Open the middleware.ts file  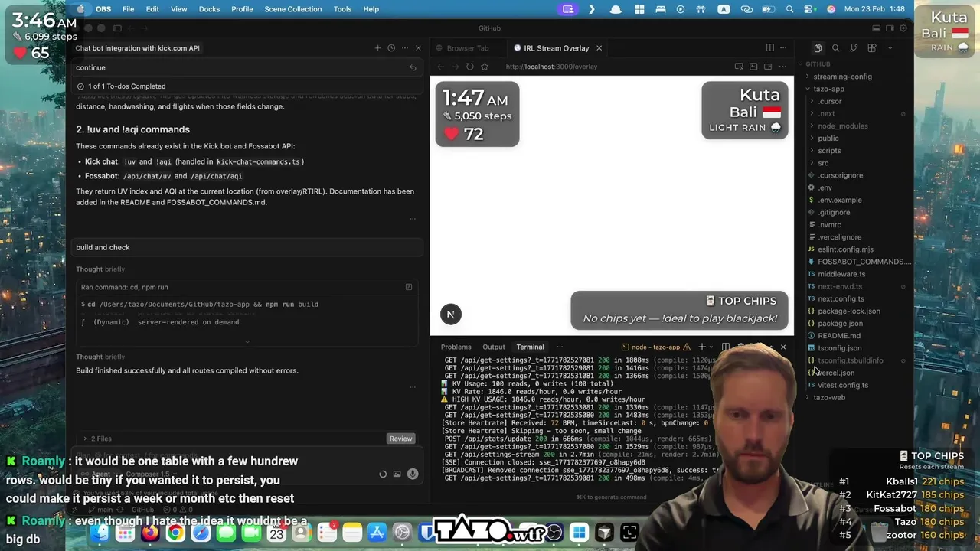click(841, 274)
